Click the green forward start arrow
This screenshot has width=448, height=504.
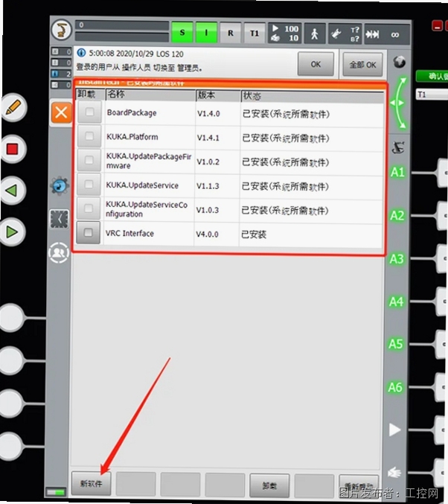[x=12, y=232]
